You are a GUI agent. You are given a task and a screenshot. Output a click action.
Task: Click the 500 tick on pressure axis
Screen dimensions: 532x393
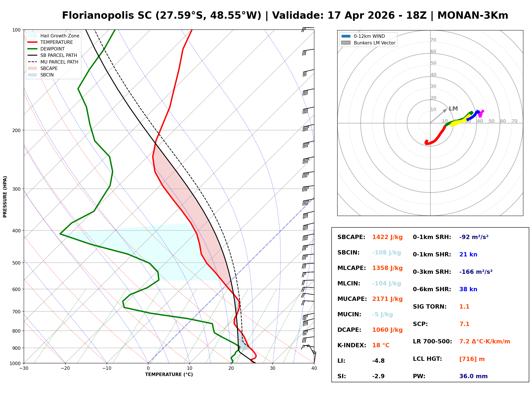click(16, 263)
